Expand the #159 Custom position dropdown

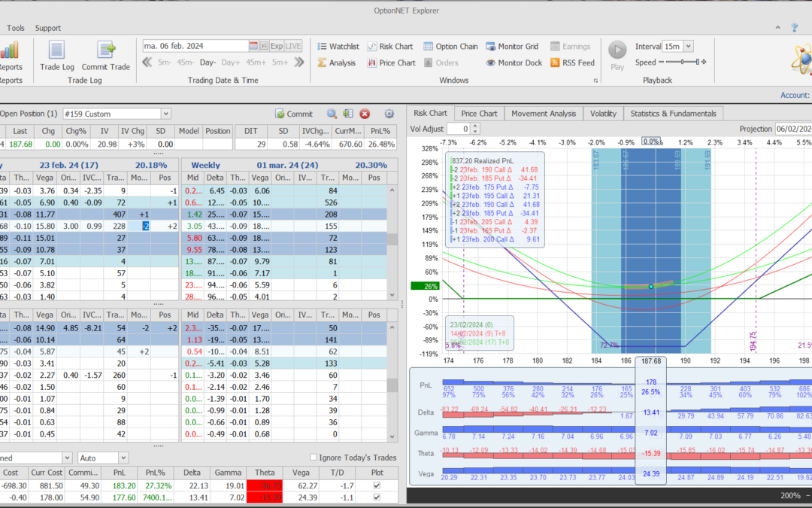(165, 114)
